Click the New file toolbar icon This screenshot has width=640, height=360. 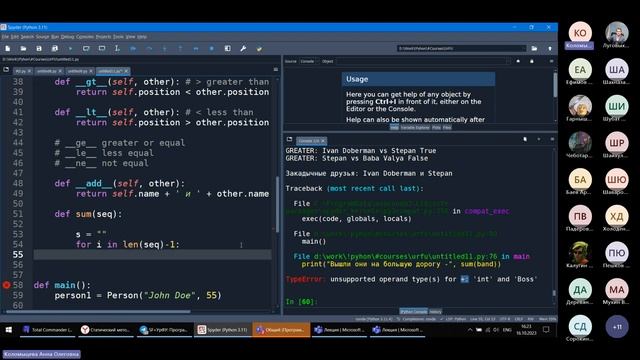click(x=8, y=49)
